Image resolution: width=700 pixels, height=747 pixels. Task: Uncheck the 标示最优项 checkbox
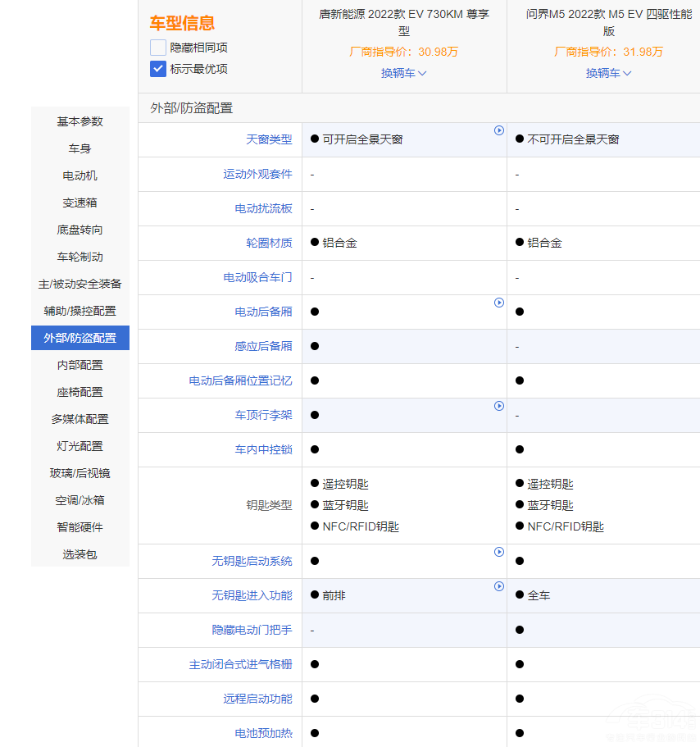[158, 69]
